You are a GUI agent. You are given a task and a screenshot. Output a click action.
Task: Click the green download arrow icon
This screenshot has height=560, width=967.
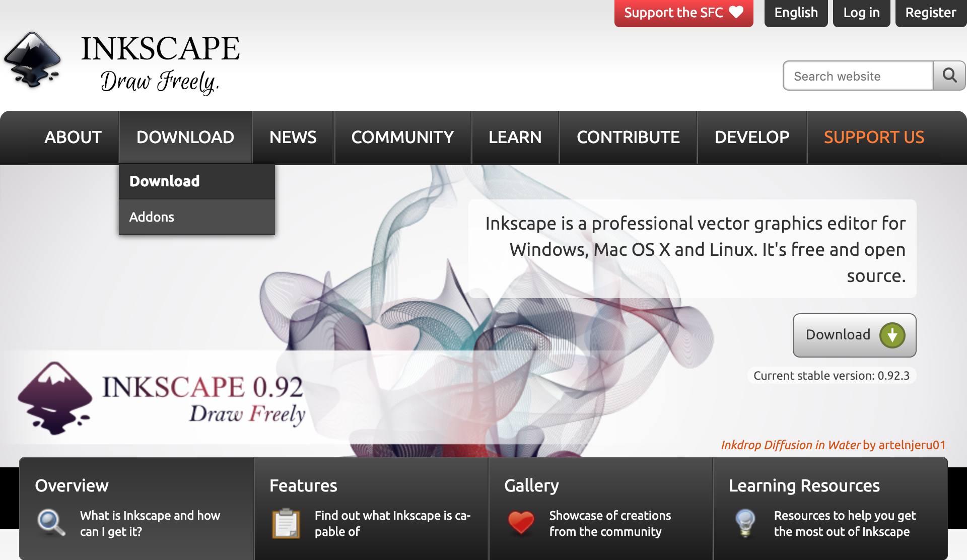pyautogui.click(x=892, y=335)
